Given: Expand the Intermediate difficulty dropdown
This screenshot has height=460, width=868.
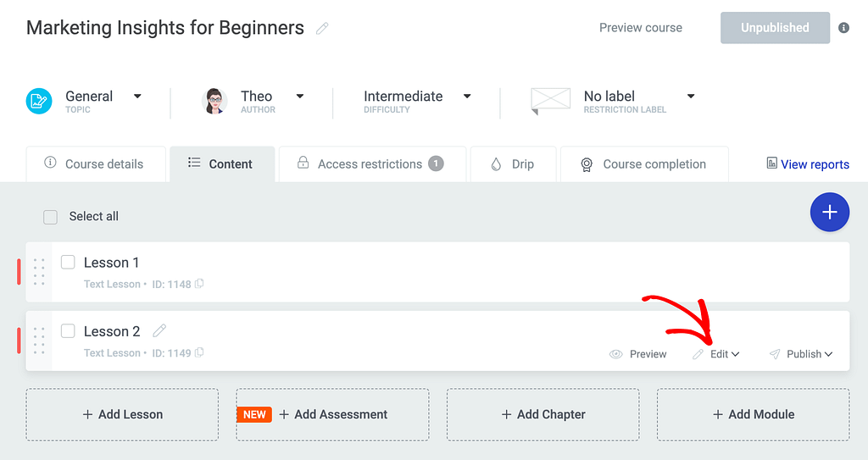Looking at the screenshot, I should (467, 97).
